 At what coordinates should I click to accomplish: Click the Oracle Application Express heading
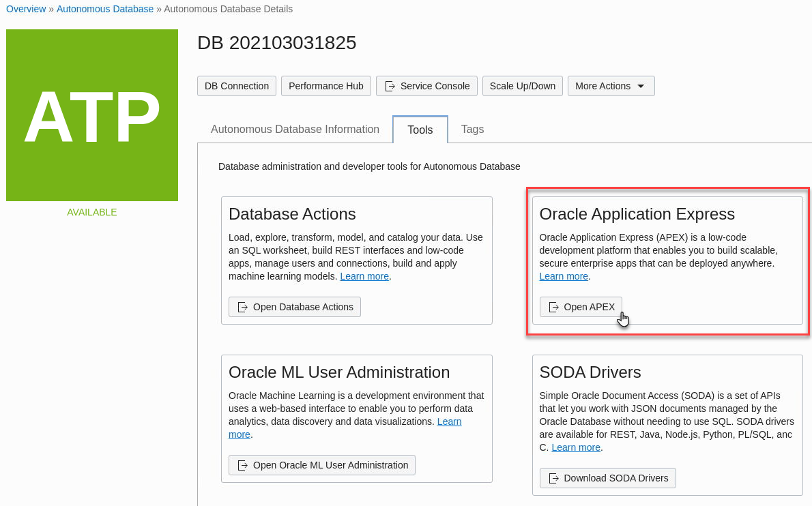637,214
